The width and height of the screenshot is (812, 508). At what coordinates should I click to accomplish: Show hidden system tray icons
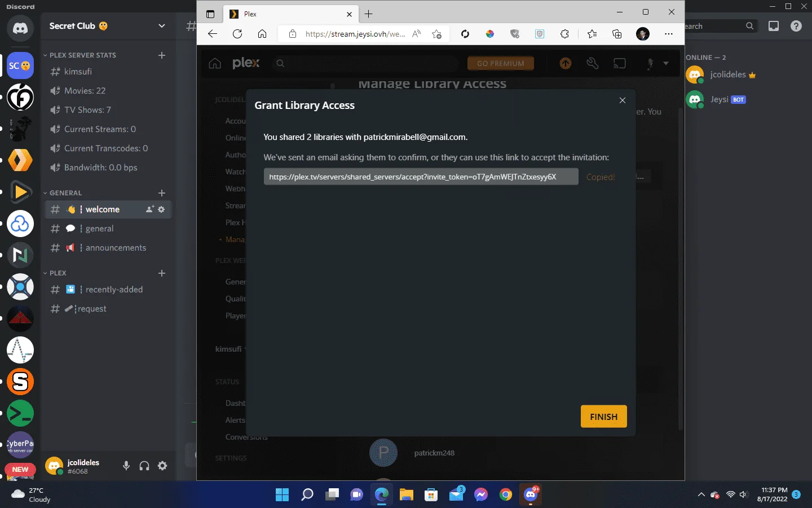coord(701,495)
